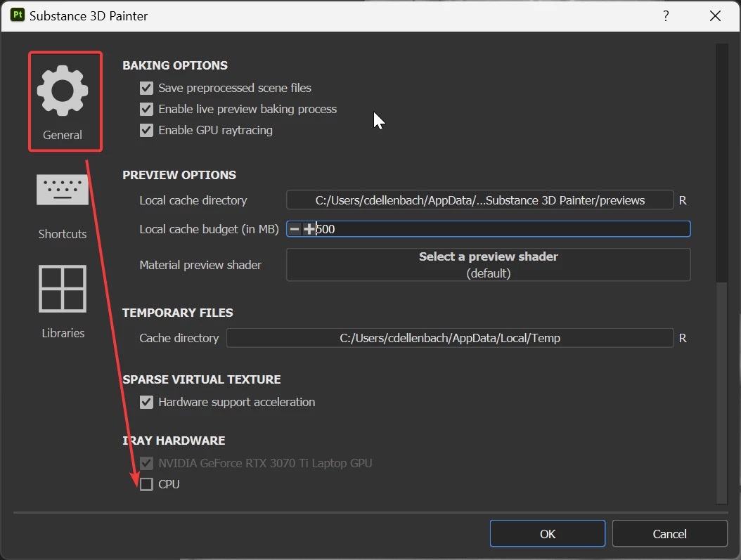Disable Enable GPU raytracing checkbox

[146, 130]
